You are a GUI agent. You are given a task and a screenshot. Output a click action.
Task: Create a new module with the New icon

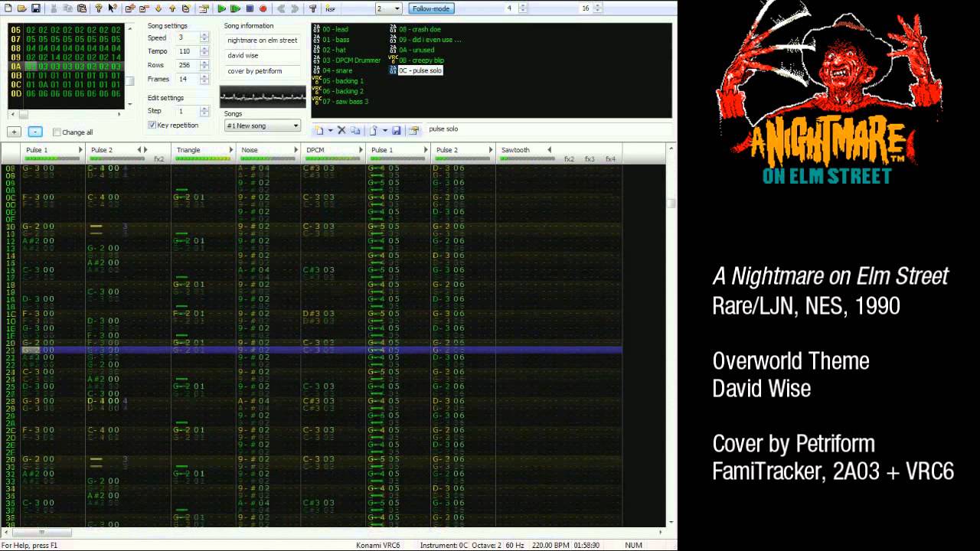pyautogui.click(x=8, y=8)
